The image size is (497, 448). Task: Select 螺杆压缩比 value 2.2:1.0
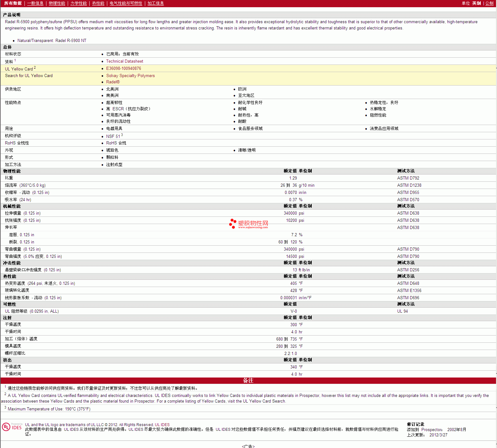coord(290,354)
